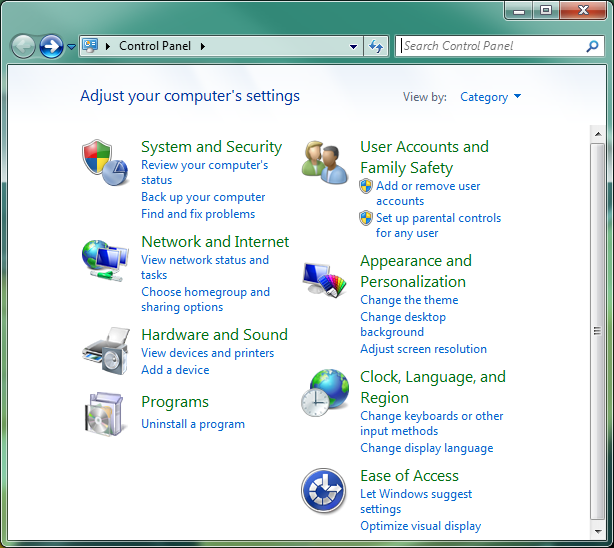The image size is (614, 548).
Task: Click Choose homegroup and sharing options
Action: pos(206,299)
